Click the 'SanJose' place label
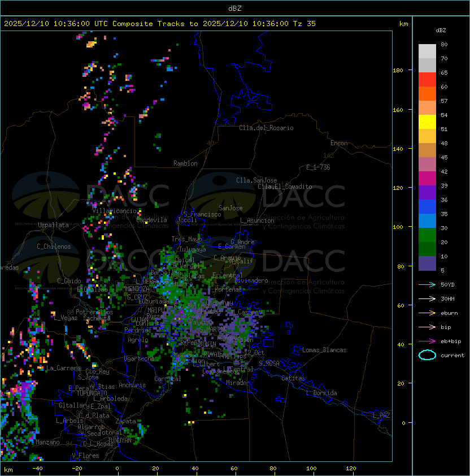Screen dimensions: 470x476 pyautogui.click(x=230, y=208)
